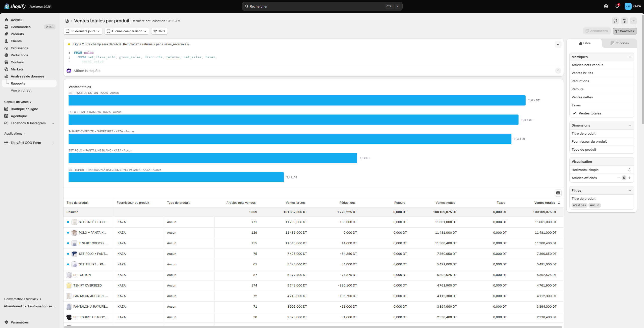Click the table view options icon

coord(558,193)
